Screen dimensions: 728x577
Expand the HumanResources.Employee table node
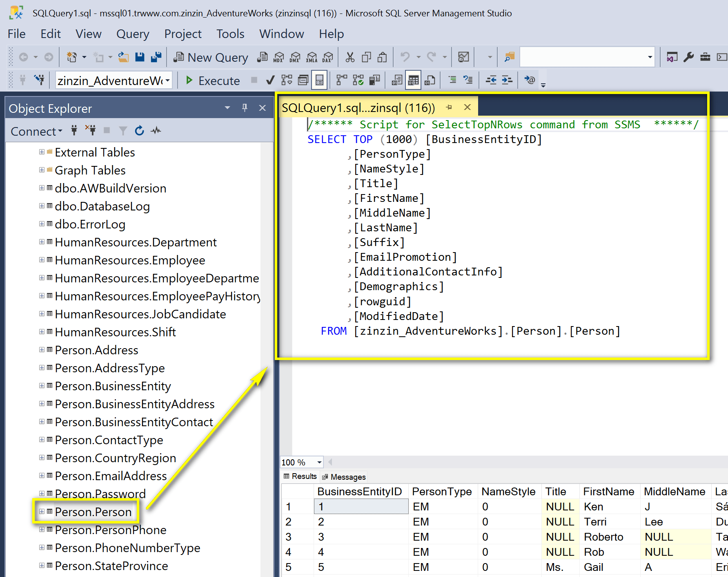[42, 260]
